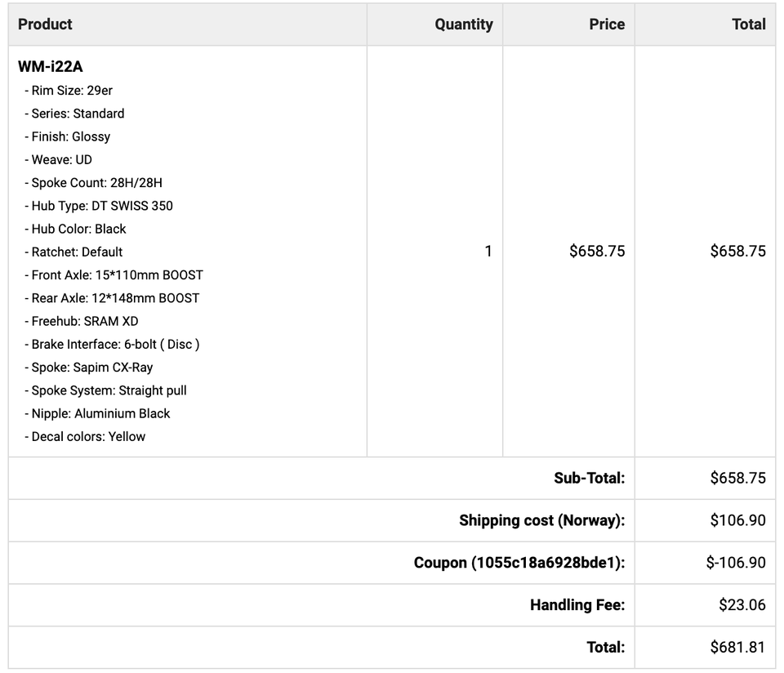Click the Price column header

[606, 25]
